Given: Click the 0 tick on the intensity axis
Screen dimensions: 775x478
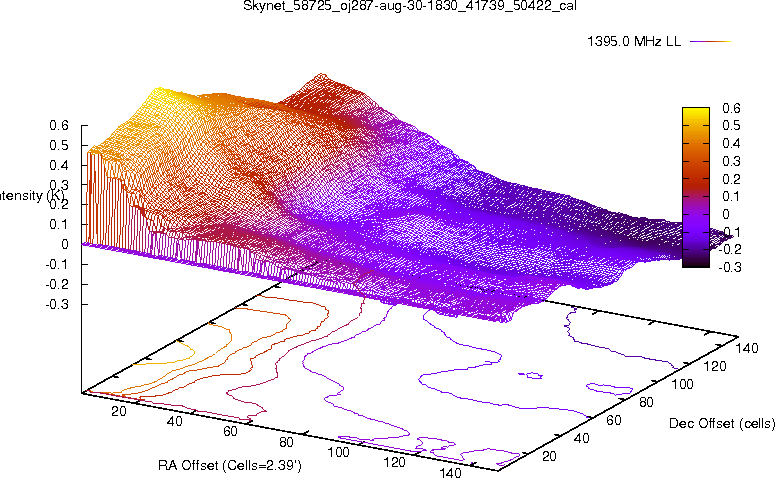Looking at the screenshot, I should point(65,244).
